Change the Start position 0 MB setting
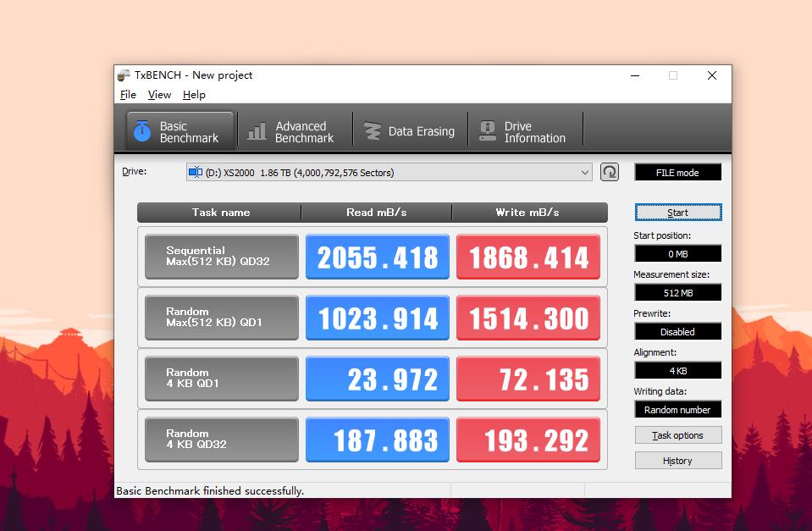 point(678,254)
